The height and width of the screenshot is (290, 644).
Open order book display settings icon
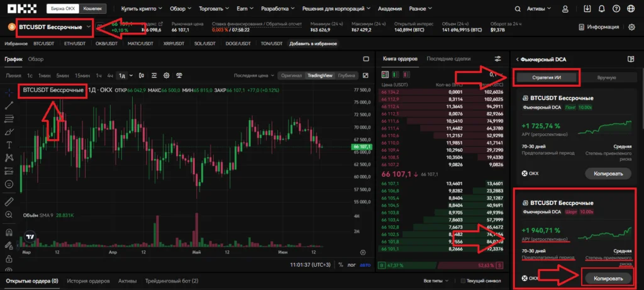pyautogui.click(x=498, y=59)
